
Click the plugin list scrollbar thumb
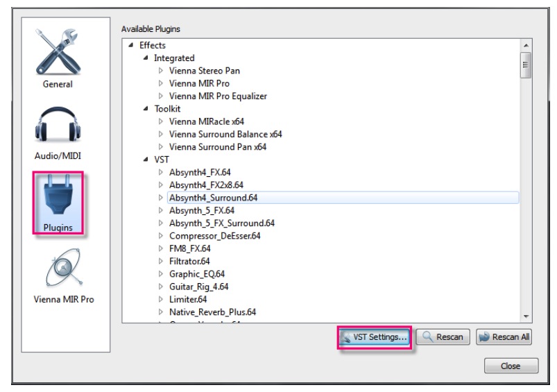coord(526,65)
